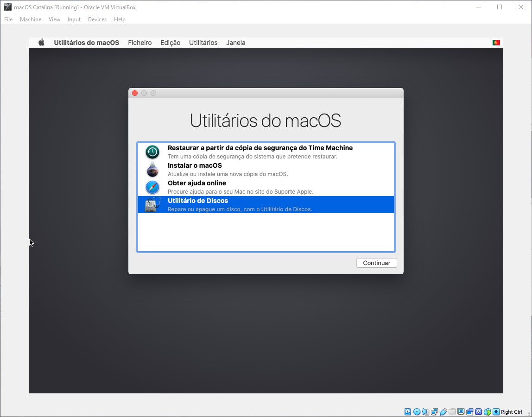
Task: Click the Right Ctrl host key label
Action: tap(511, 412)
